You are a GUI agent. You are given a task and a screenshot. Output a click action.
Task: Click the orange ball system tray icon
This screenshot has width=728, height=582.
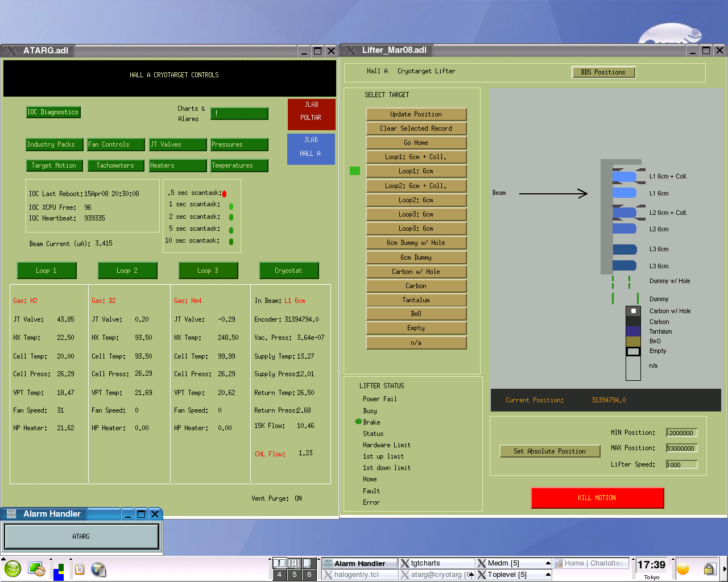pyautogui.click(x=683, y=568)
